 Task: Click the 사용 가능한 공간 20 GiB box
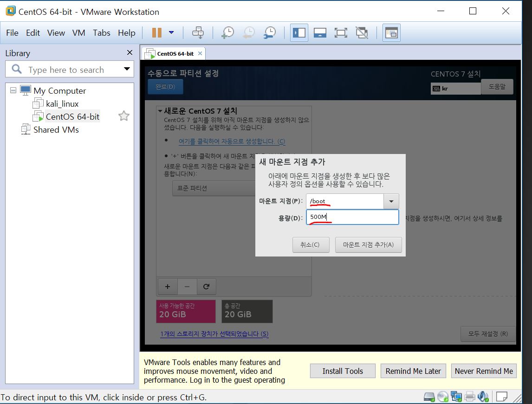pyautogui.click(x=186, y=311)
